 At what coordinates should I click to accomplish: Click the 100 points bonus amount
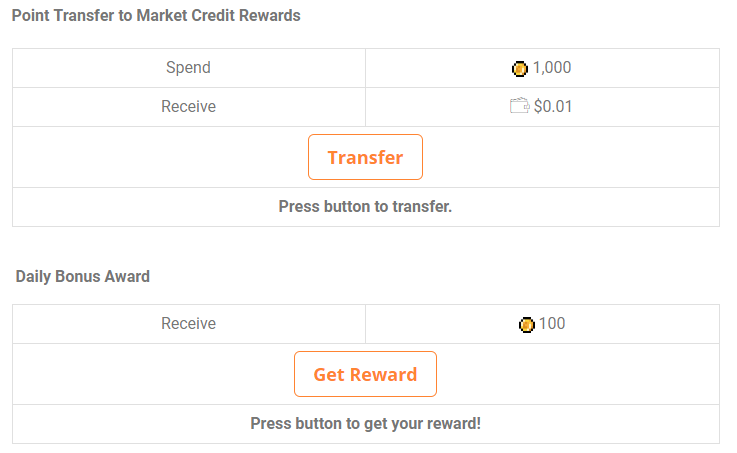click(x=552, y=324)
